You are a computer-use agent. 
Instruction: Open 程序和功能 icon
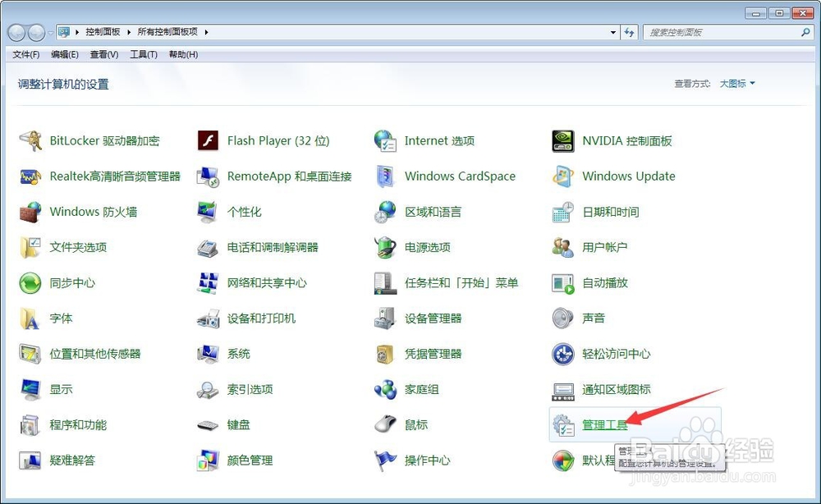[30, 425]
